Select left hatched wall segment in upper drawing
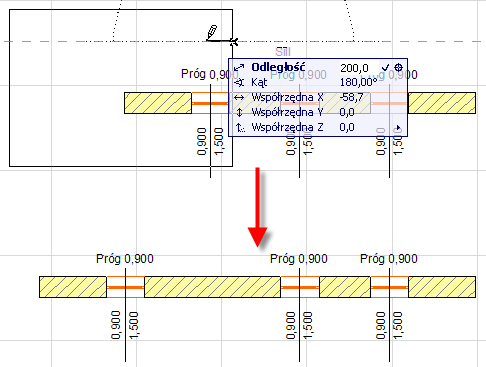486x367 pixels. point(158,103)
